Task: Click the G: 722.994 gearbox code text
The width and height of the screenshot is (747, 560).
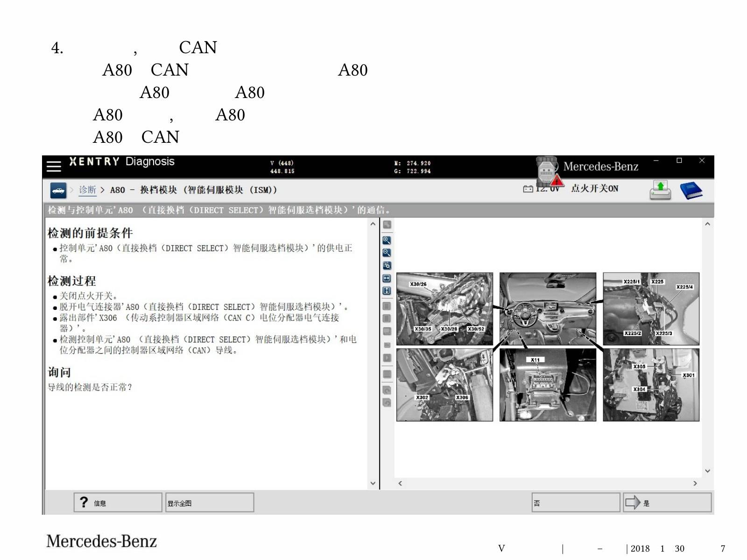Action: point(412,171)
